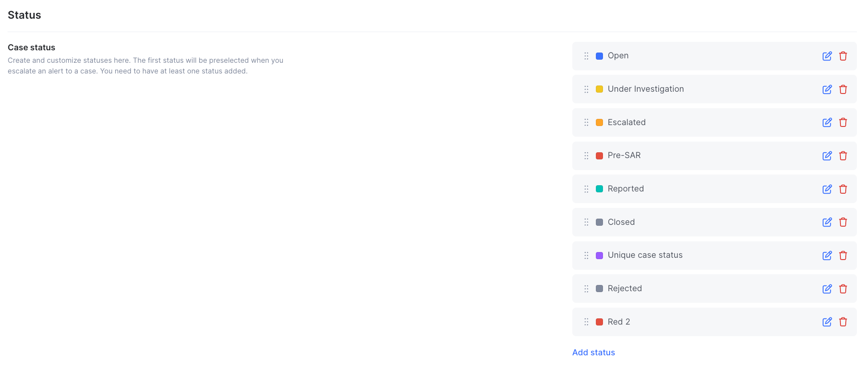
Task: Click the Case status heading
Action: click(x=32, y=48)
